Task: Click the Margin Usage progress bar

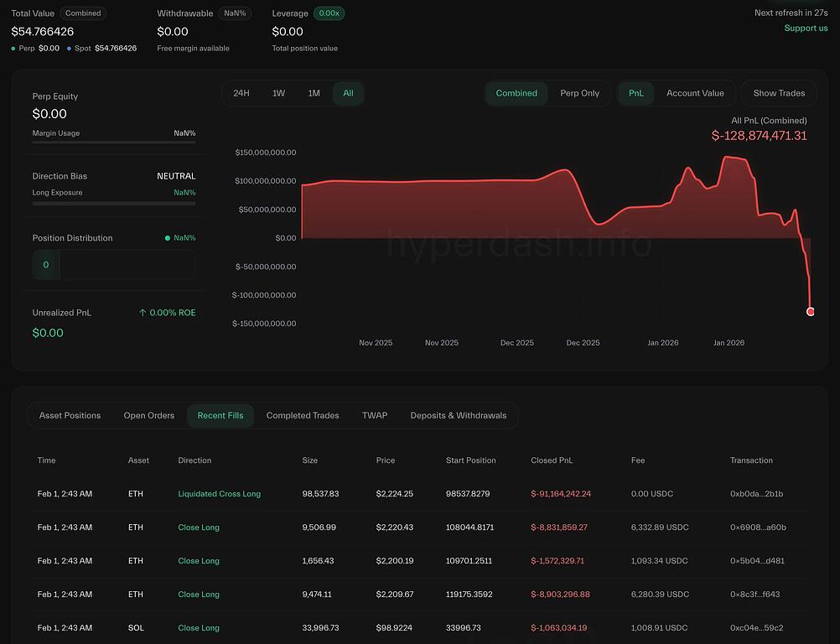Action: click(x=114, y=143)
